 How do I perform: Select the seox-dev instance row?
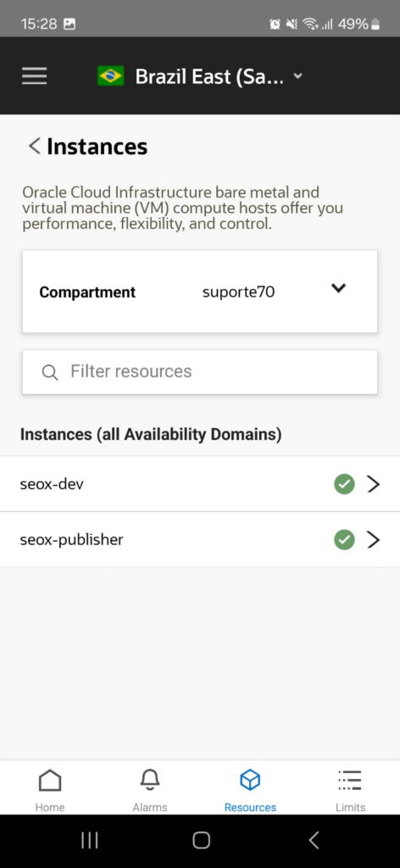click(x=200, y=484)
